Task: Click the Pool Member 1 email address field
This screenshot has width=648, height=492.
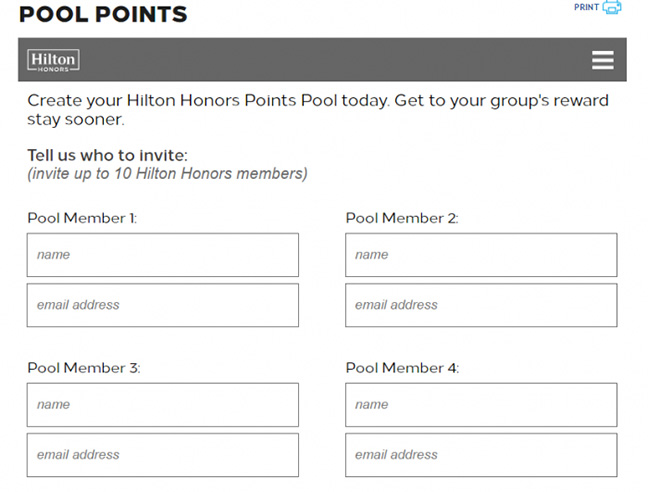Action: 162,305
